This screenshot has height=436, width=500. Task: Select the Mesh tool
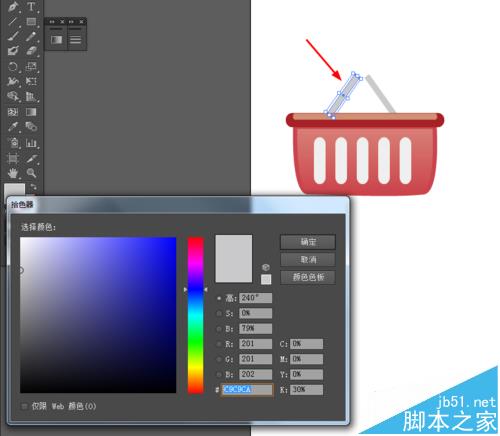click(x=13, y=112)
